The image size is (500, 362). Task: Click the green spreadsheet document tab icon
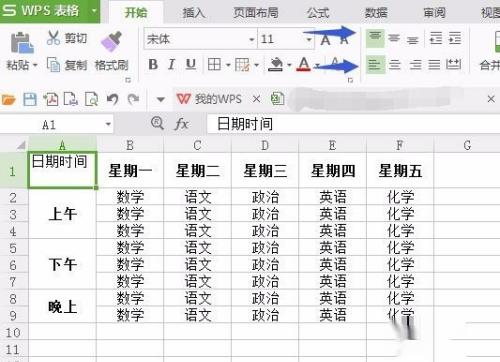coord(277,99)
